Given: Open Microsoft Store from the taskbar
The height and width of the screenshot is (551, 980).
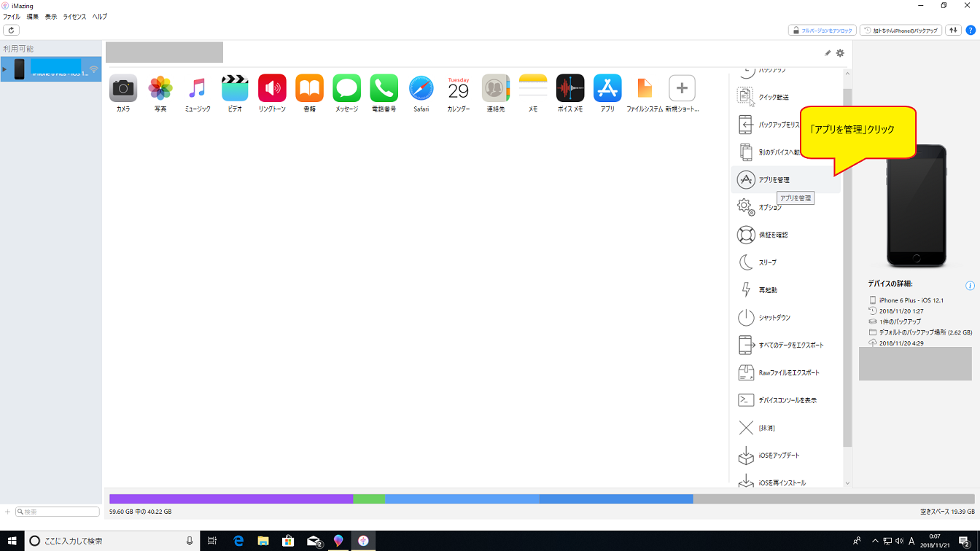Looking at the screenshot, I should 288,541.
